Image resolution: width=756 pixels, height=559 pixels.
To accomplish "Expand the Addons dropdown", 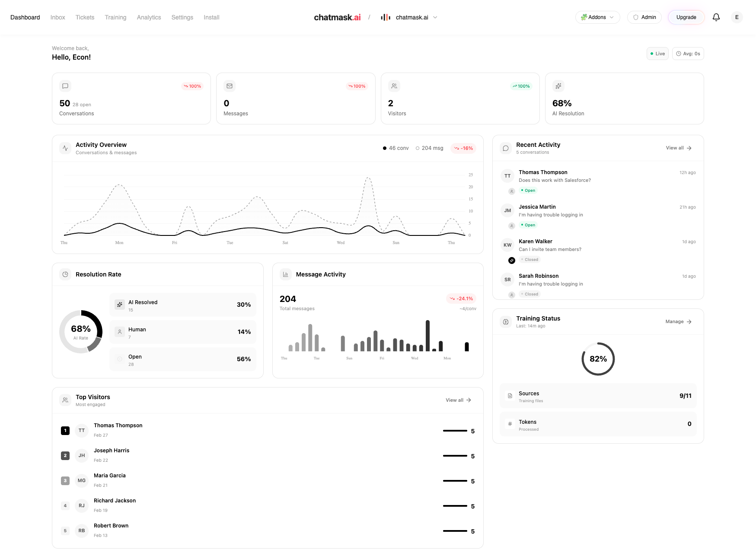I will pos(597,17).
